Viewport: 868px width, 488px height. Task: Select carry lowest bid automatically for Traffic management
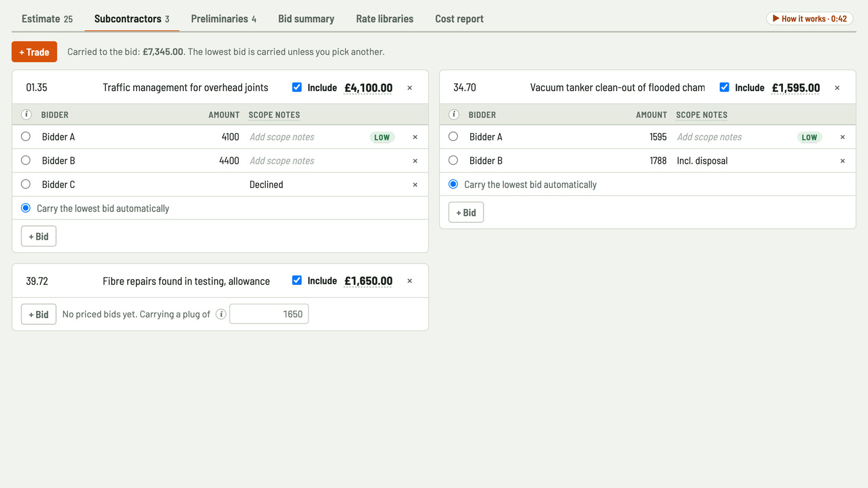[x=26, y=208]
